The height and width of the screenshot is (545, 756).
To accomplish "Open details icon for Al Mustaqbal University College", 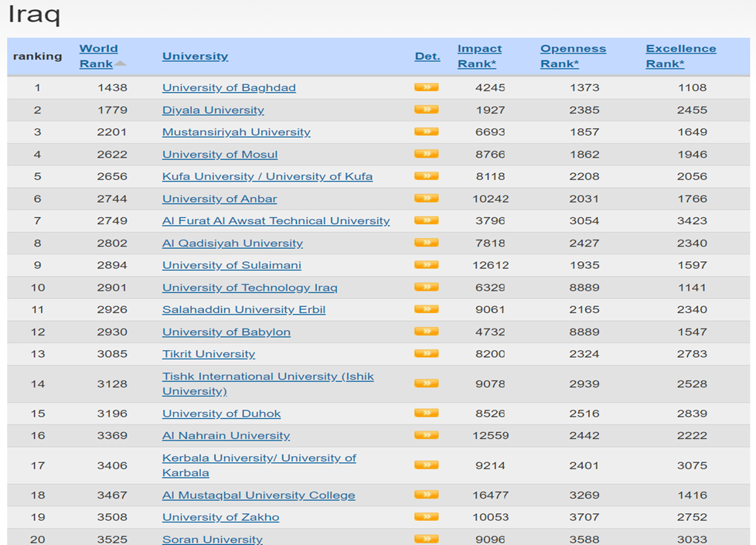I will pos(426,495).
